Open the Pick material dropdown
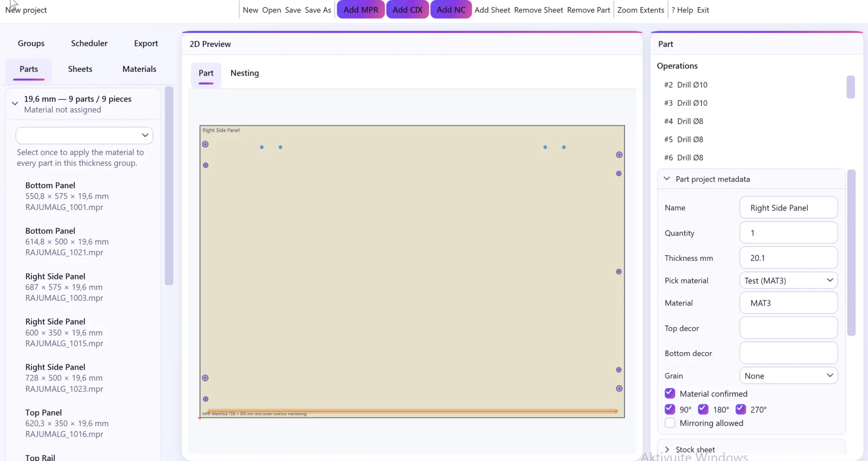Screen dimensions: 868x461 click(788, 280)
